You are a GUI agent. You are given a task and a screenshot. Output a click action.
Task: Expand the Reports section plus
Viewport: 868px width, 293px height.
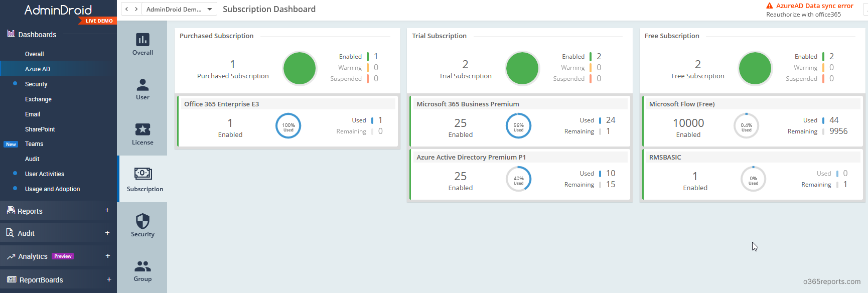(x=107, y=210)
